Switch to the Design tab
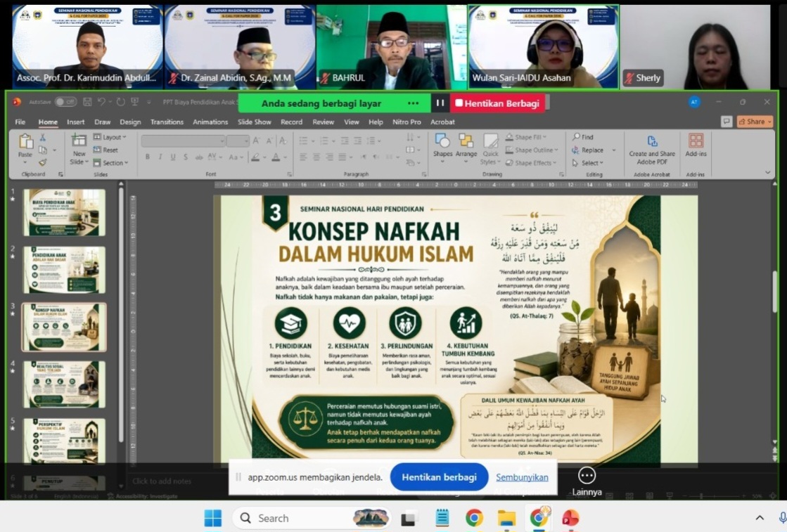 [x=130, y=122]
